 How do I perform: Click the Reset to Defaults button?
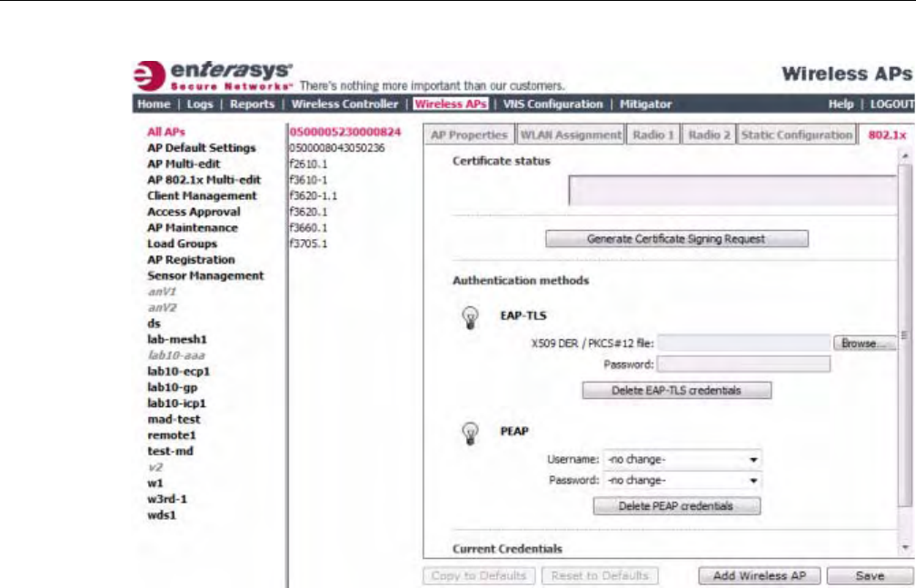(600, 575)
